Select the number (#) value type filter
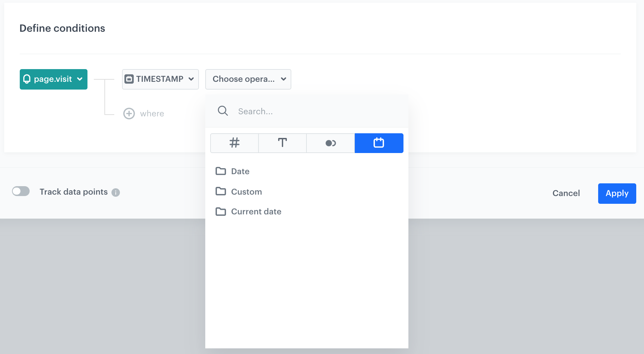The image size is (644, 354). [x=234, y=143]
